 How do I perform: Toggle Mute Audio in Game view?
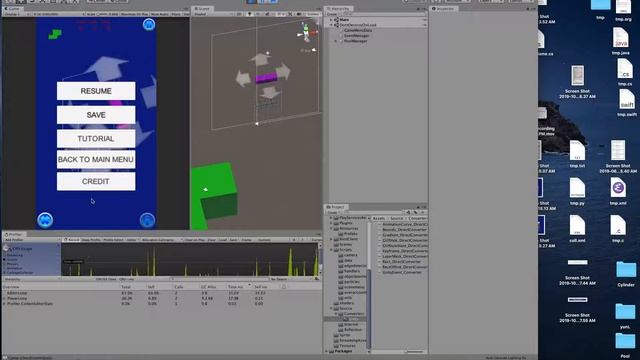160,14
